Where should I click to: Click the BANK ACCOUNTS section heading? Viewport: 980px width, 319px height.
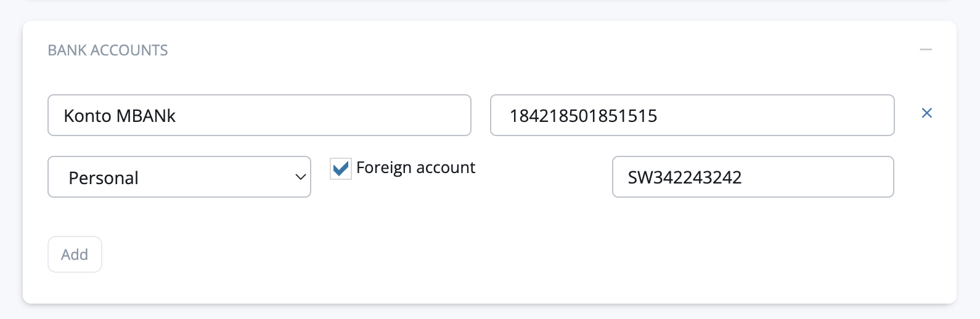pos(108,50)
